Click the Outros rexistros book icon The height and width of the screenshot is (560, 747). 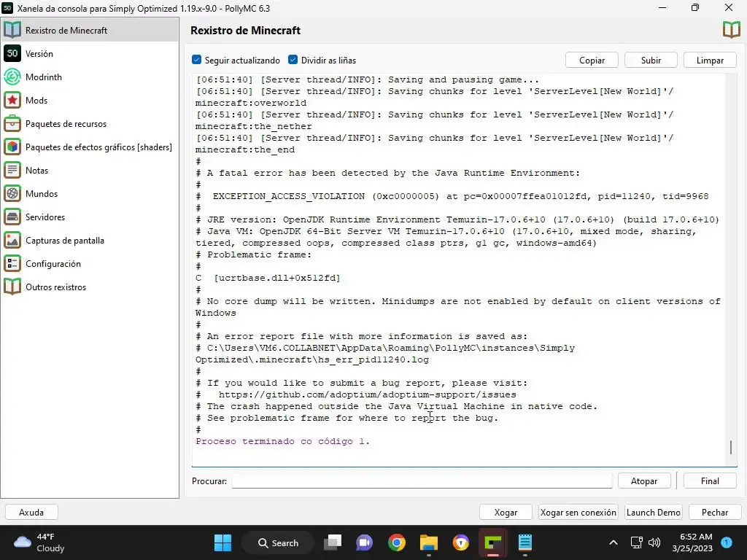pos(12,287)
